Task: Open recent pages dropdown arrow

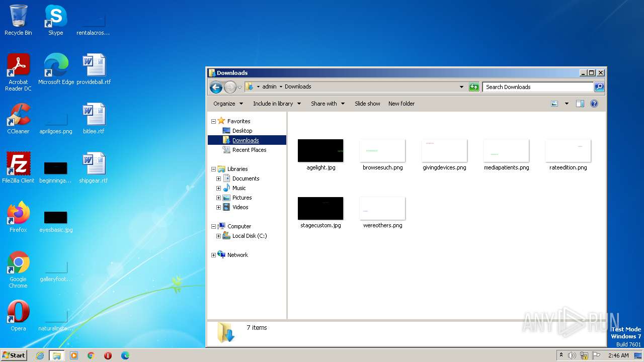Action: 240,87
